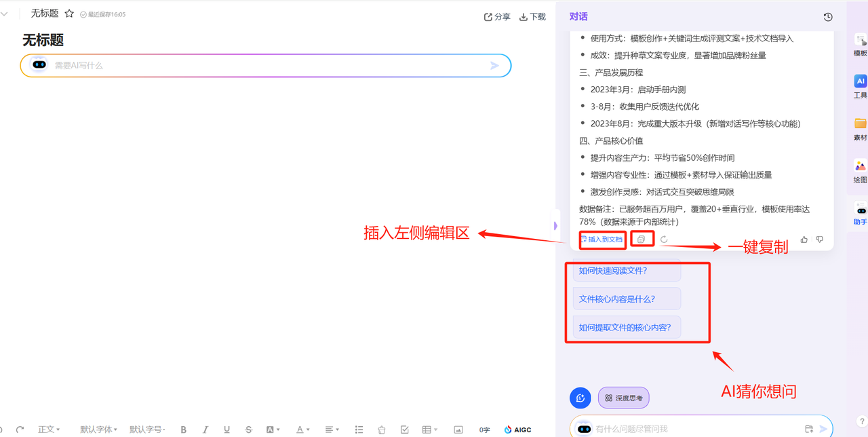The width and height of the screenshot is (868, 437).
Task: Click the 无标题 document heading
Action: tap(43, 40)
